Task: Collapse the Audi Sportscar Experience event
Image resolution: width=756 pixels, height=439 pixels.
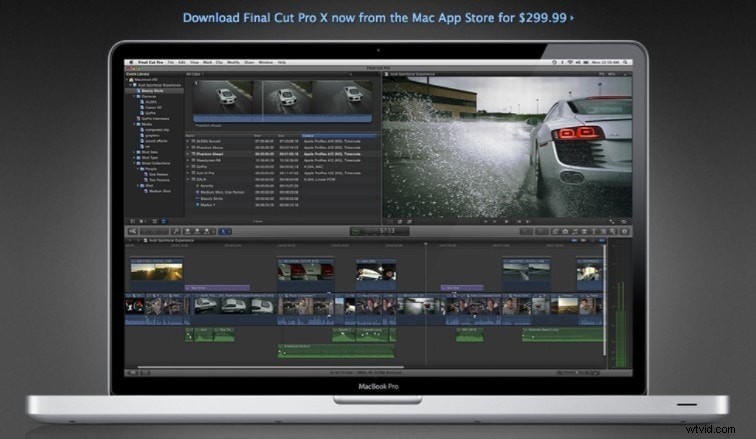Action: point(131,85)
